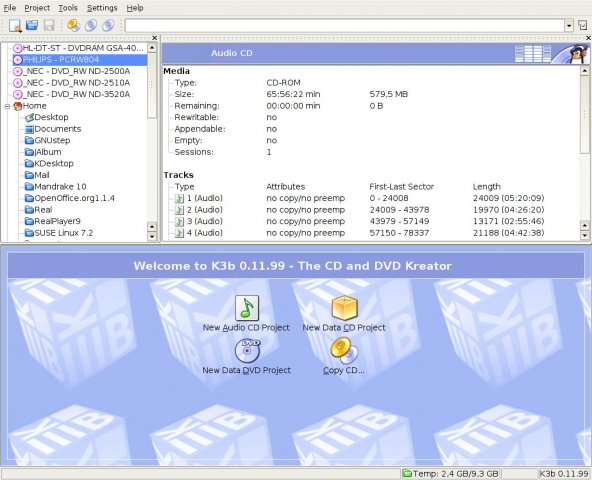Image resolution: width=592 pixels, height=480 pixels.
Task: Open the Mail folder
Action: 37,175
